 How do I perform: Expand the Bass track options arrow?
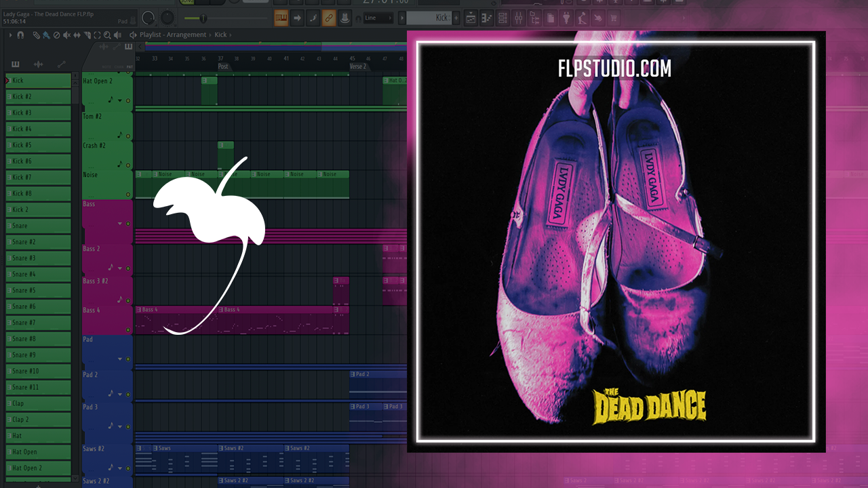[120, 224]
